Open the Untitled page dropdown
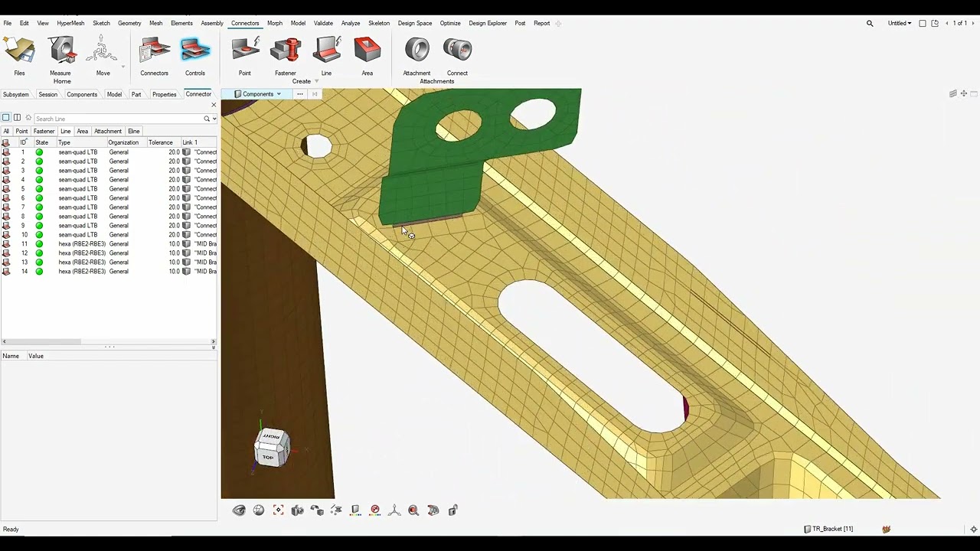The height and width of the screenshot is (551, 980). [900, 24]
